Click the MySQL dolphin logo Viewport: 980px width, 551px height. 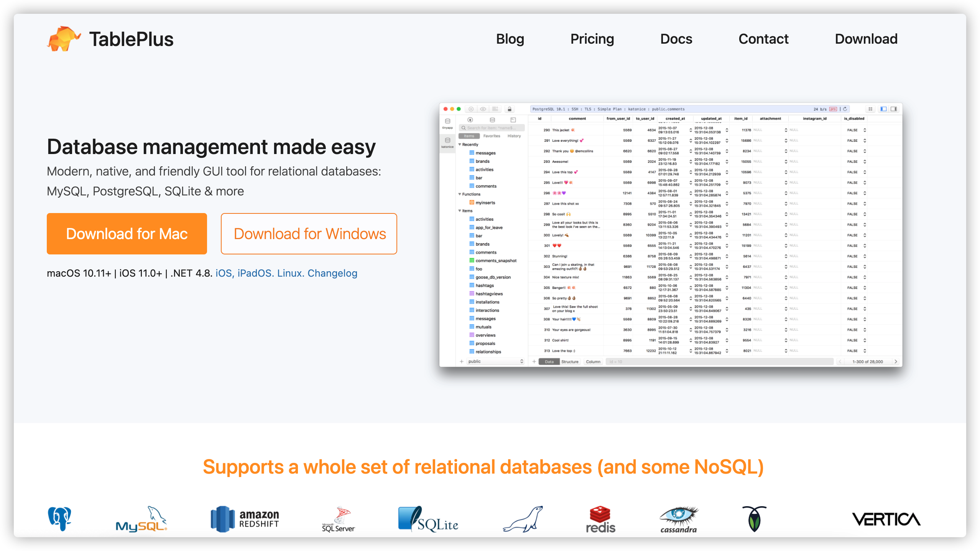point(141,519)
